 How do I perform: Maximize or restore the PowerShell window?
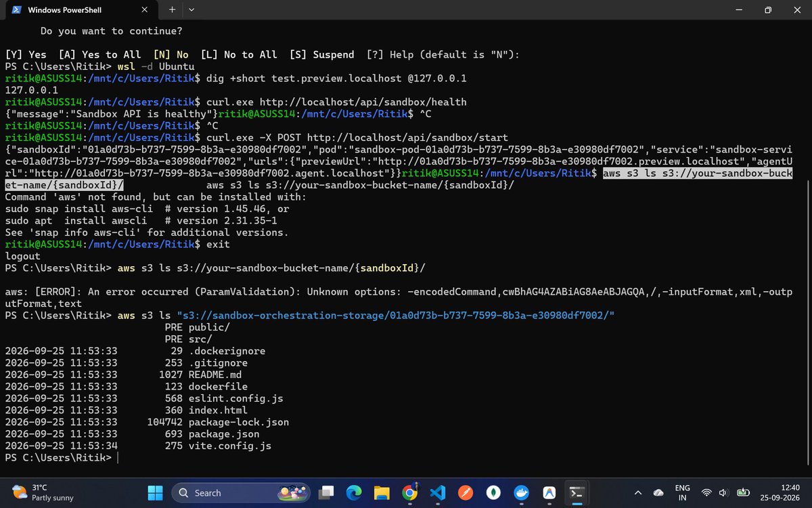[767, 10]
